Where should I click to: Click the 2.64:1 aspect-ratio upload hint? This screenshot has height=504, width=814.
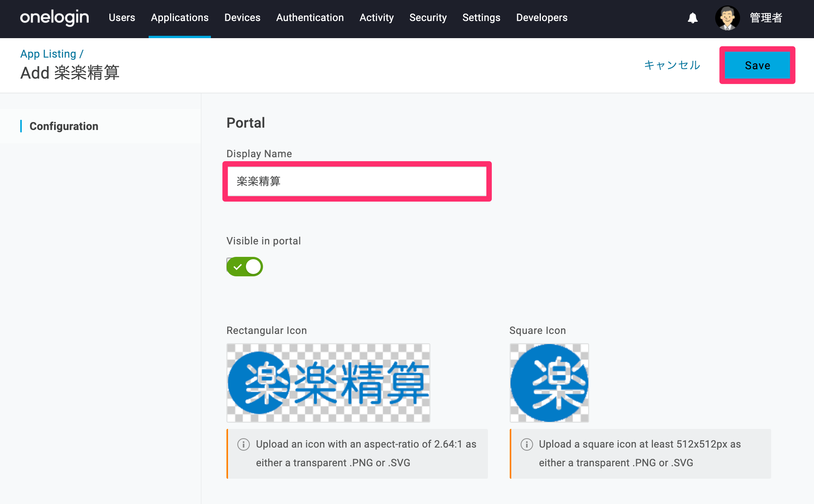(366, 453)
